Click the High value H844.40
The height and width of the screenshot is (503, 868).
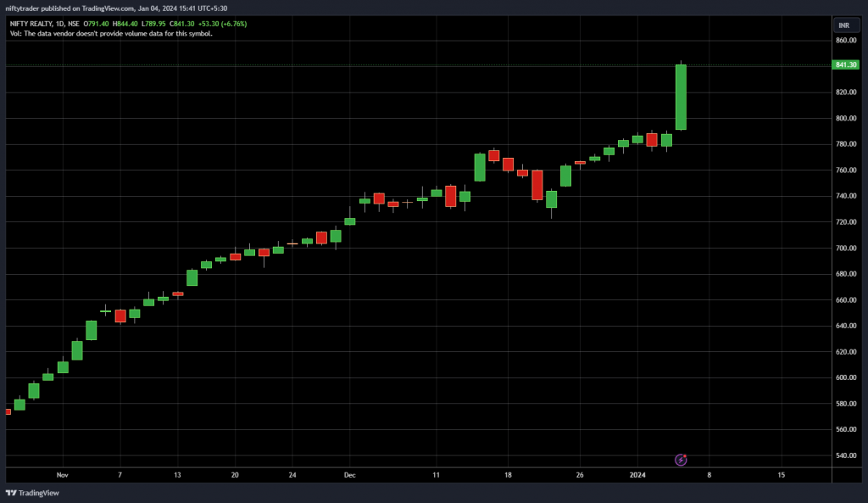pos(125,24)
